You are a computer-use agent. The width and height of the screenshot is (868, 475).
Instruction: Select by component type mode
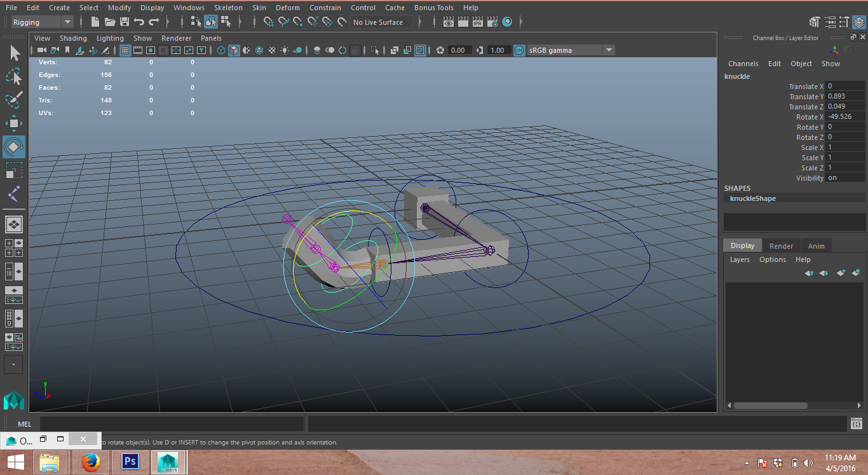pos(226,22)
